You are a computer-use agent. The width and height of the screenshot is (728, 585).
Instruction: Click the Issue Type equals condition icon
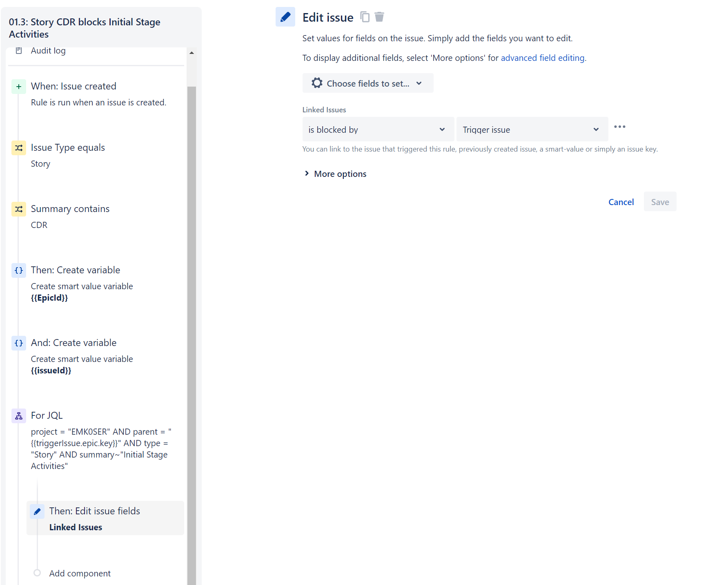tap(19, 148)
